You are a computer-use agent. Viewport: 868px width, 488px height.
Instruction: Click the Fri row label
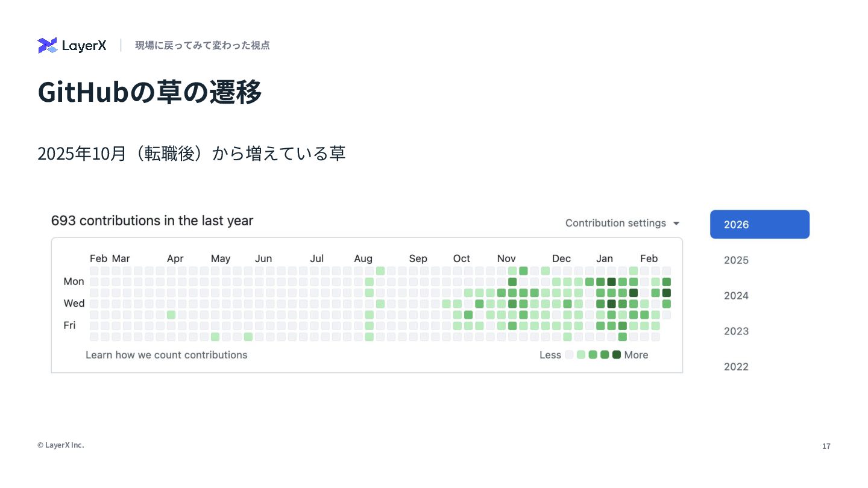point(70,325)
